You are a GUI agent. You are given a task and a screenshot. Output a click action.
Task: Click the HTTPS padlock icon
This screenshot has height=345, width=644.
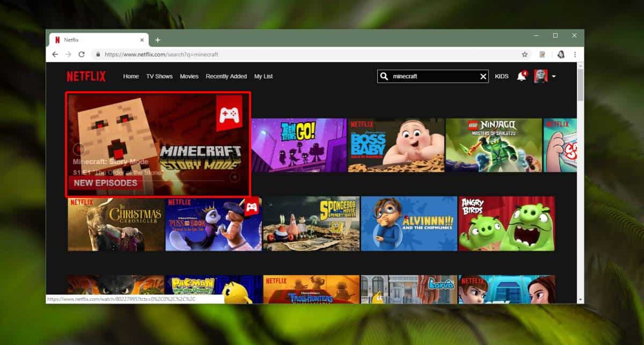click(x=98, y=54)
